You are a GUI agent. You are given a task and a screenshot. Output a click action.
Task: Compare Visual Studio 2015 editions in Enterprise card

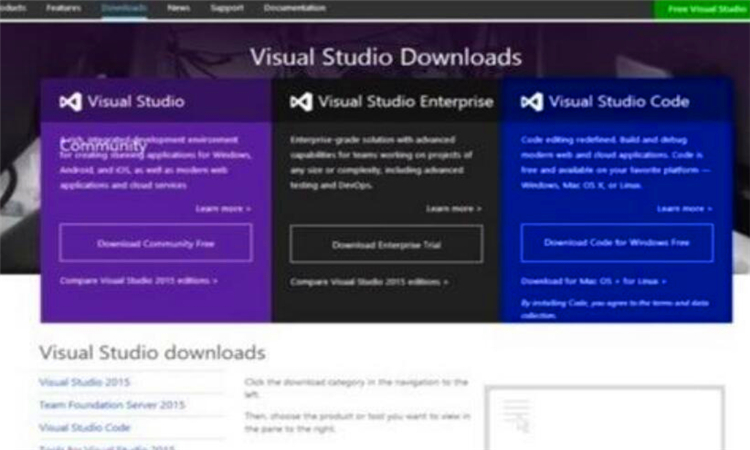[x=369, y=282]
